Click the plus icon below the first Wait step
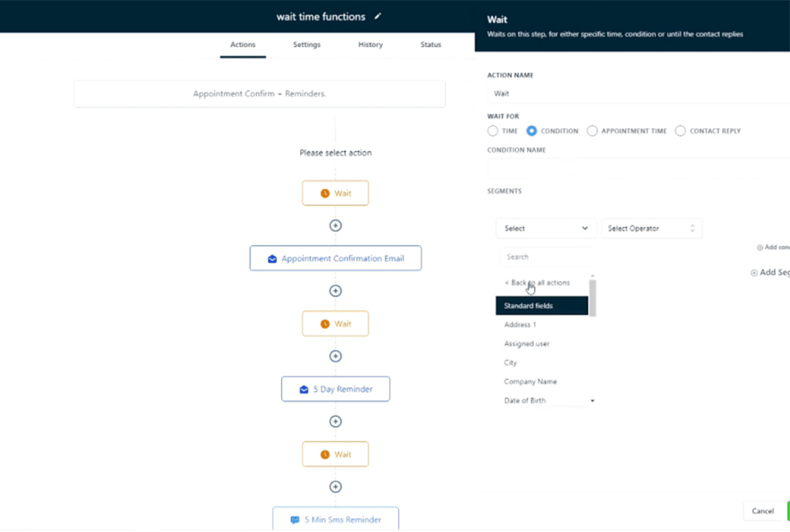This screenshot has width=790, height=532. [336, 226]
